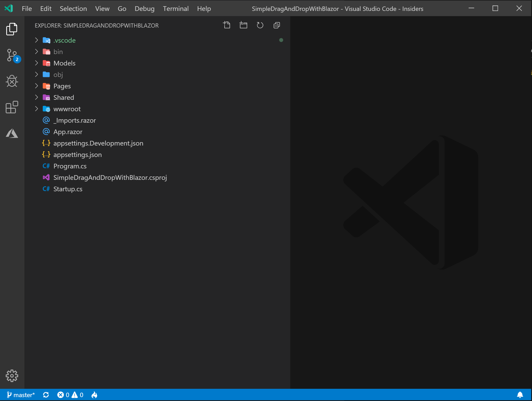The width and height of the screenshot is (532, 401).
Task: Click the Synchronize Changes icon in status bar
Action: [x=46, y=395]
